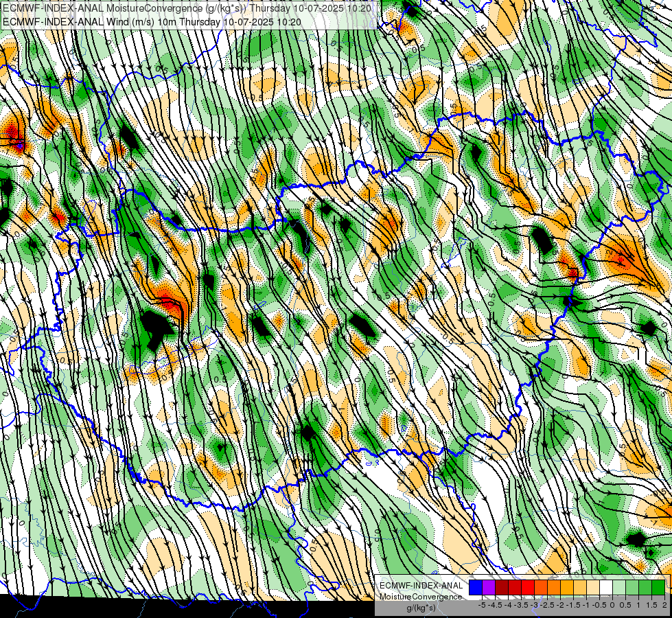Click the darkest green legend swatch between 1.5 and 2
This screenshot has width=672, height=618.
(x=658, y=588)
